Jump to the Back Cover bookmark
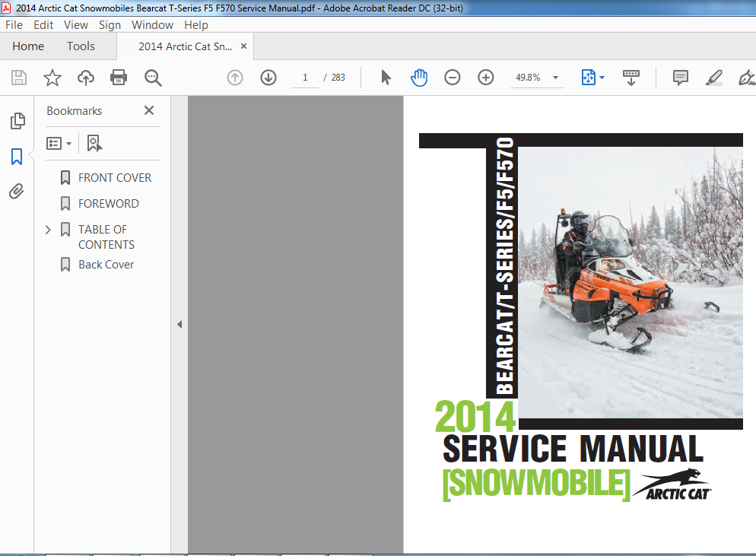Viewport: 756px width, 556px height. point(106,265)
